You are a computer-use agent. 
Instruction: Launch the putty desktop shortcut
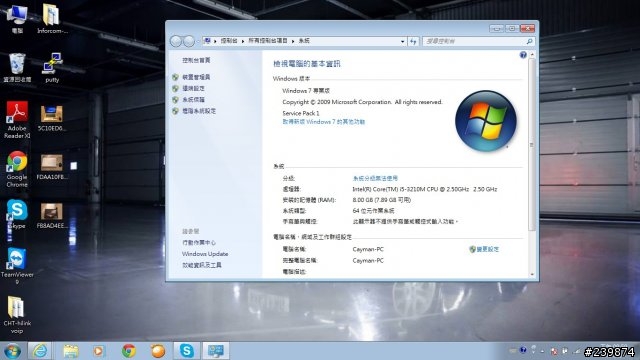pos(52,67)
